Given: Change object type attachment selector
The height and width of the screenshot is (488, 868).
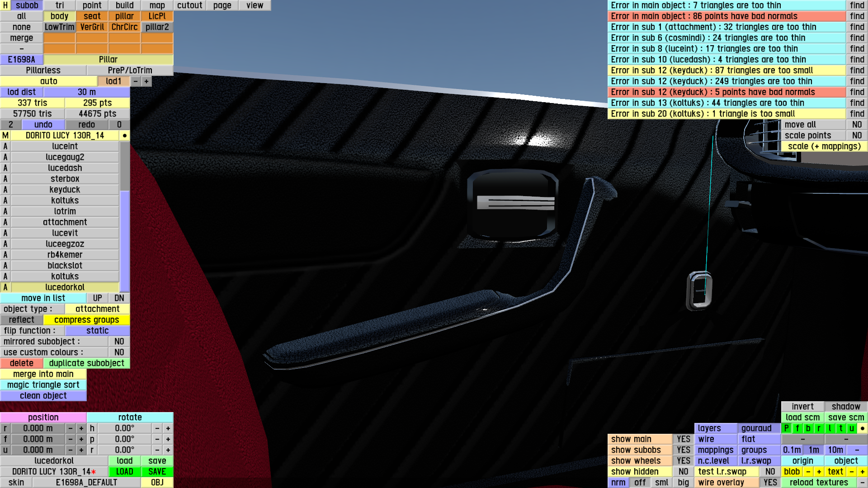Looking at the screenshot, I should 97,309.
